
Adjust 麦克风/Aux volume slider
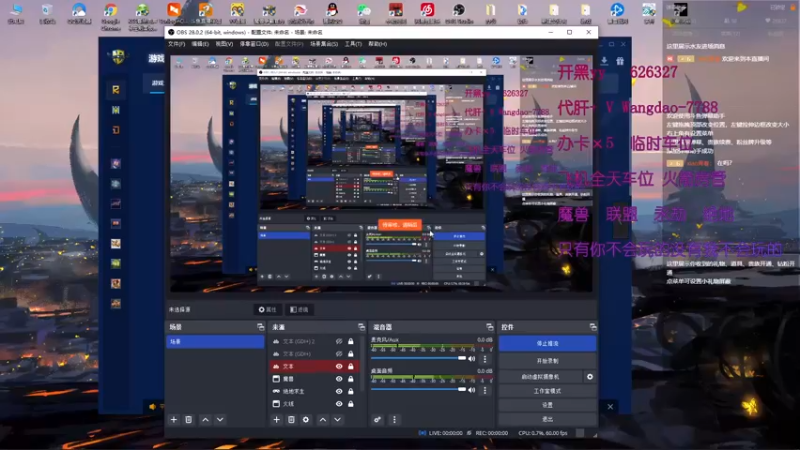coord(418,358)
